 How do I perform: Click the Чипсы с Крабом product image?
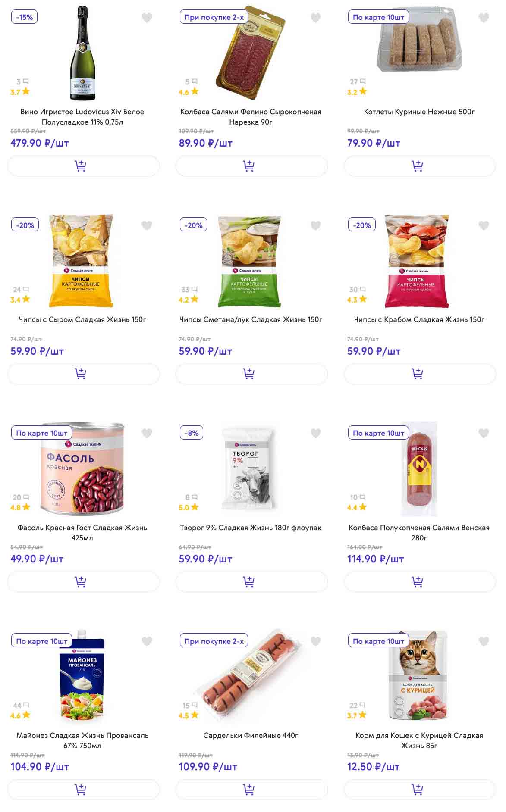(416, 261)
